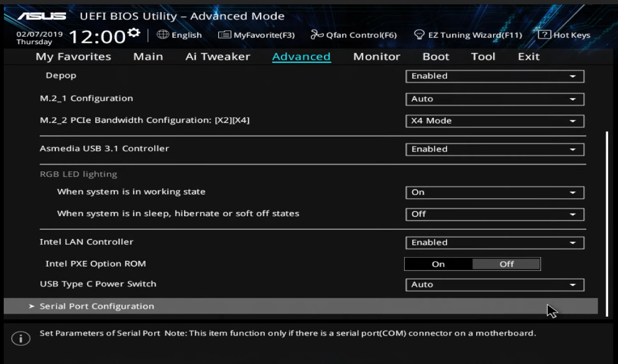Image resolution: width=618 pixels, height=364 pixels.
Task: Click the globe language icon
Action: point(163,34)
